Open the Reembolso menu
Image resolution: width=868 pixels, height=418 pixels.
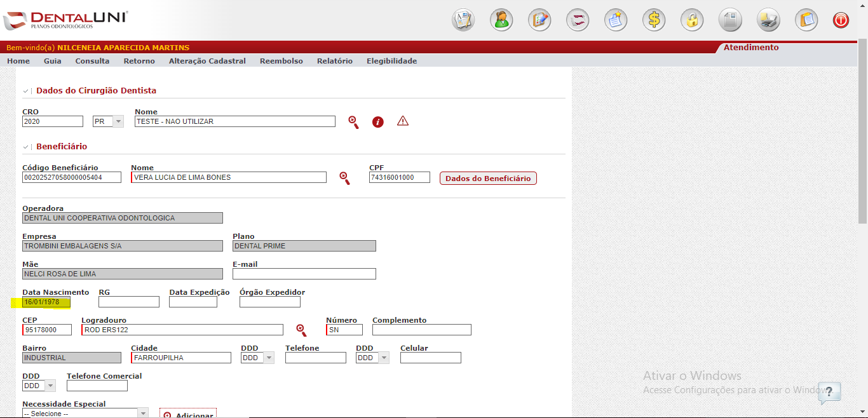click(x=281, y=61)
